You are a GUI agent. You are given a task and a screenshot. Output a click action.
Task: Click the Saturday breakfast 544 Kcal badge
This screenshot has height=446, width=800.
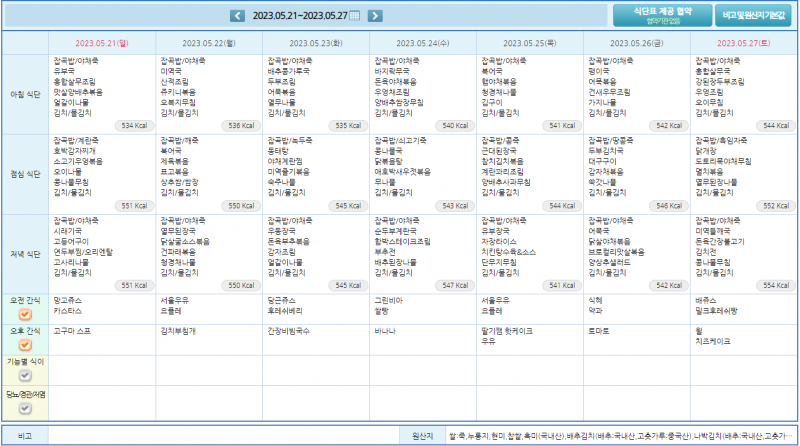click(776, 126)
